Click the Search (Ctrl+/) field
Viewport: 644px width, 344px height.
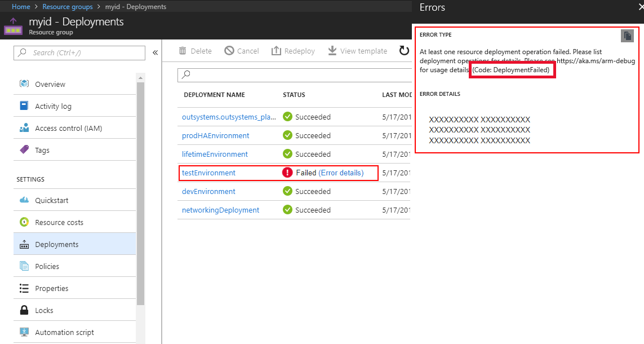pos(79,52)
